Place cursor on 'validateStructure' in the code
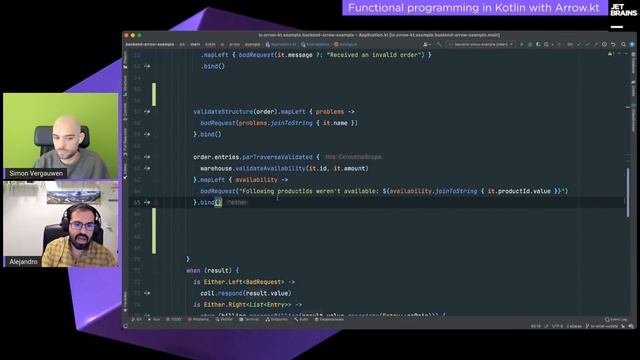Image resolution: width=640 pixels, height=360 pixels. click(223, 111)
